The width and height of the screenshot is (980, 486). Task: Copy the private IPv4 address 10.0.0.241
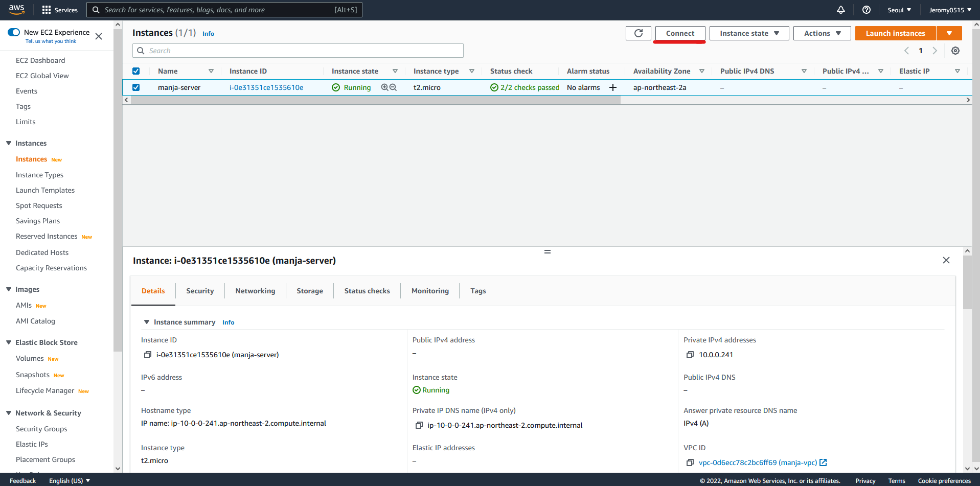coord(690,355)
